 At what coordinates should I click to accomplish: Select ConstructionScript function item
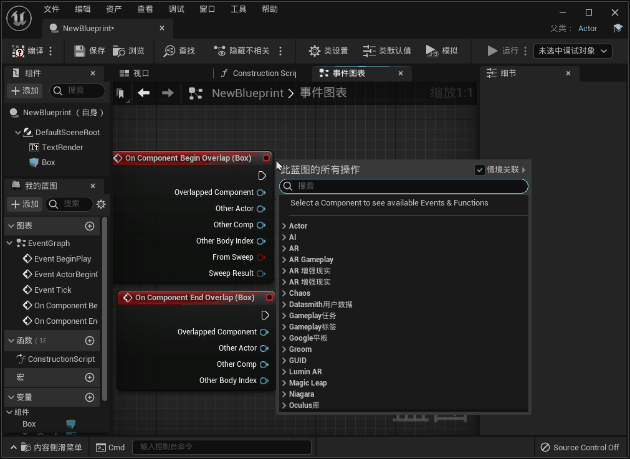pyautogui.click(x=56, y=359)
